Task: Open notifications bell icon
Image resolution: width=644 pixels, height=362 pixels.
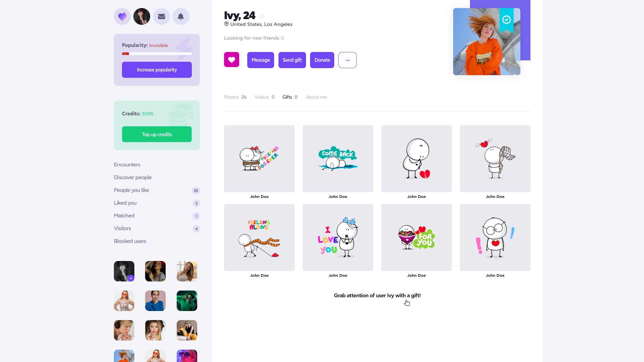Action: pos(181,16)
